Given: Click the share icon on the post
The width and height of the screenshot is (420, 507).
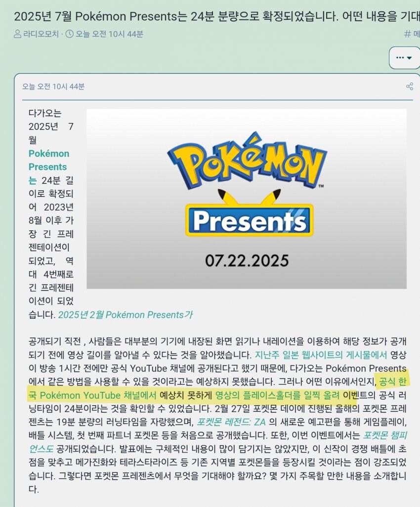Looking at the screenshot, I should pos(409,86).
